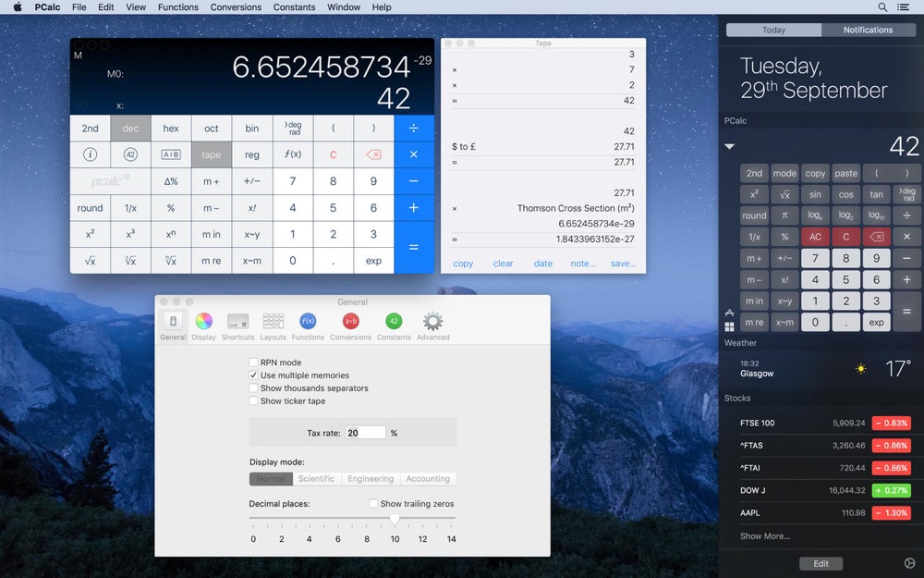Image resolution: width=924 pixels, height=578 pixels.
Task: Open the Display preferences color wheel icon
Action: 204,322
